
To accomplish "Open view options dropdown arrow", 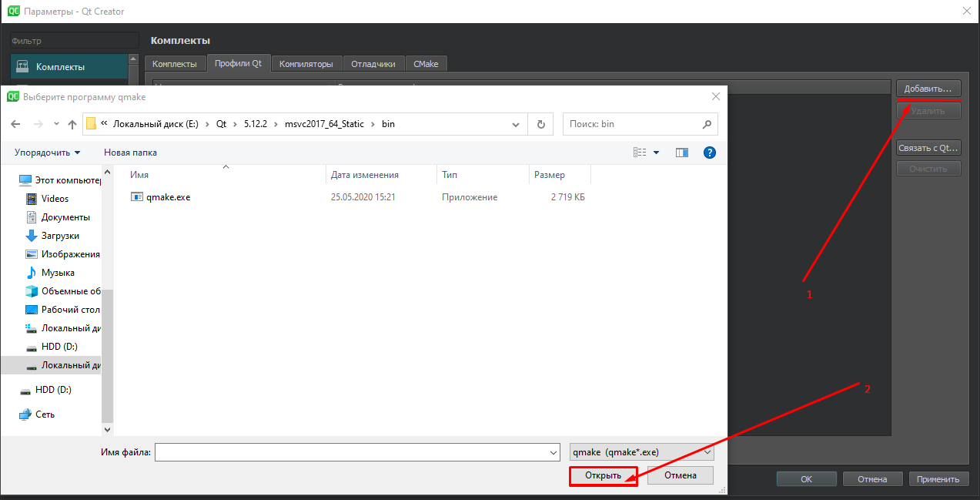I will tap(657, 153).
